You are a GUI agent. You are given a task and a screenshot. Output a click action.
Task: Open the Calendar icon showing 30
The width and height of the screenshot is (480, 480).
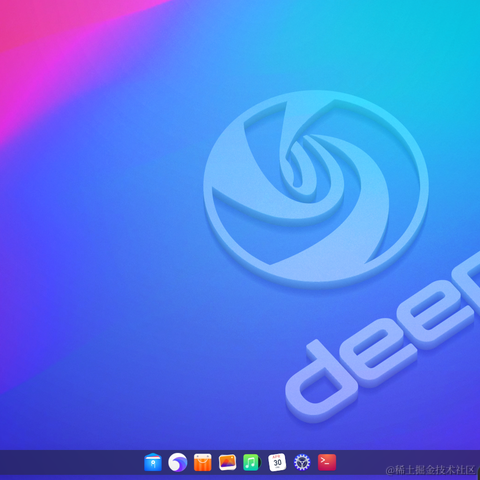pyautogui.click(x=277, y=462)
